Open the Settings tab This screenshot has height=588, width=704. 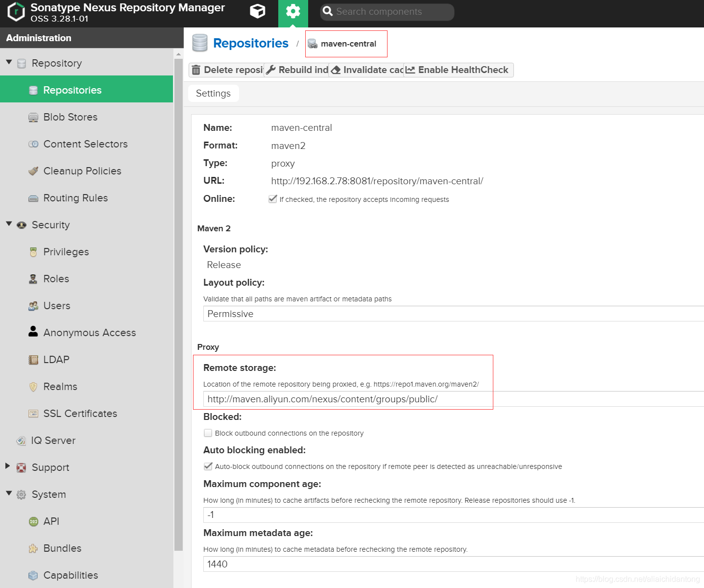(x=214, y=94)
